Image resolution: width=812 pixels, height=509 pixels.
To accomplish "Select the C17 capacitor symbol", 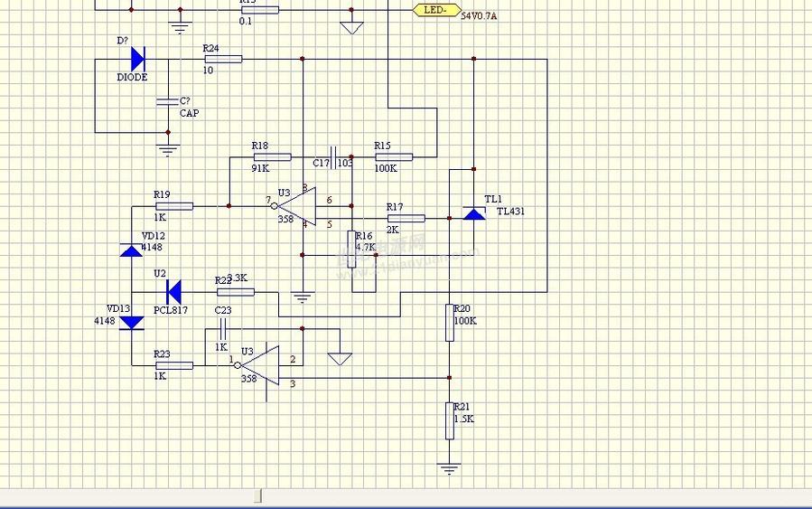I will coord(333,156).
